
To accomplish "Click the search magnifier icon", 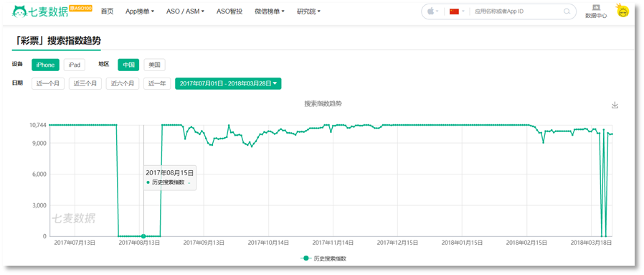I will 567,11.
